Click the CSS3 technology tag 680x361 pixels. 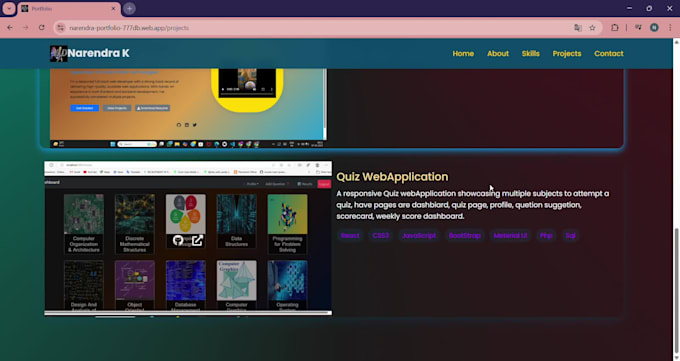[381, 236]
